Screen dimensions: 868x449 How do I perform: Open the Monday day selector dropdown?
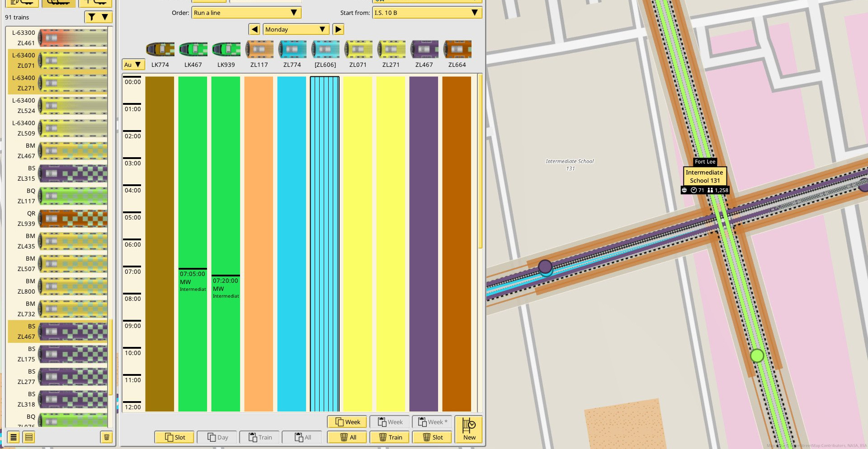(296, 29)
